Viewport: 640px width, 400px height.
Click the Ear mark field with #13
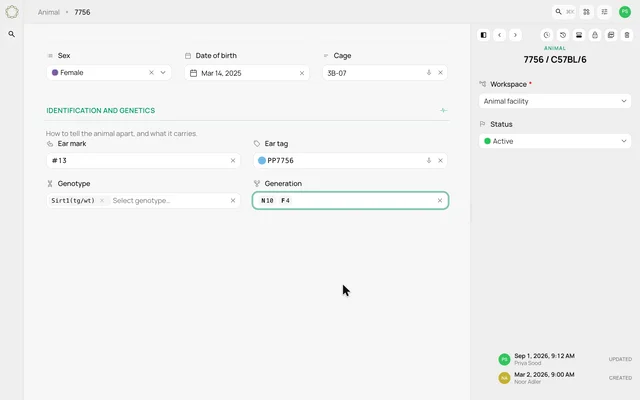point(143,161)
